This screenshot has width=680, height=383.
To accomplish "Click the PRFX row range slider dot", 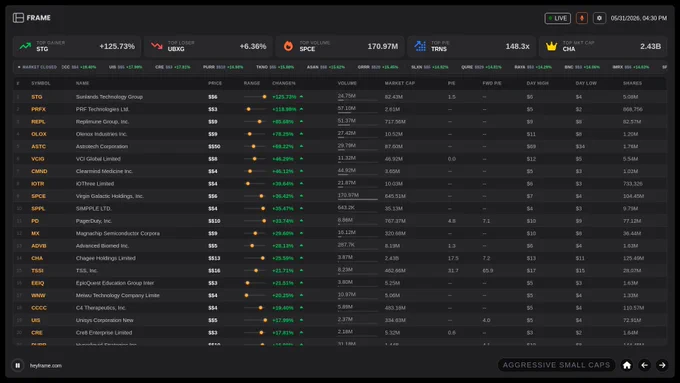I will pos(248,109).
